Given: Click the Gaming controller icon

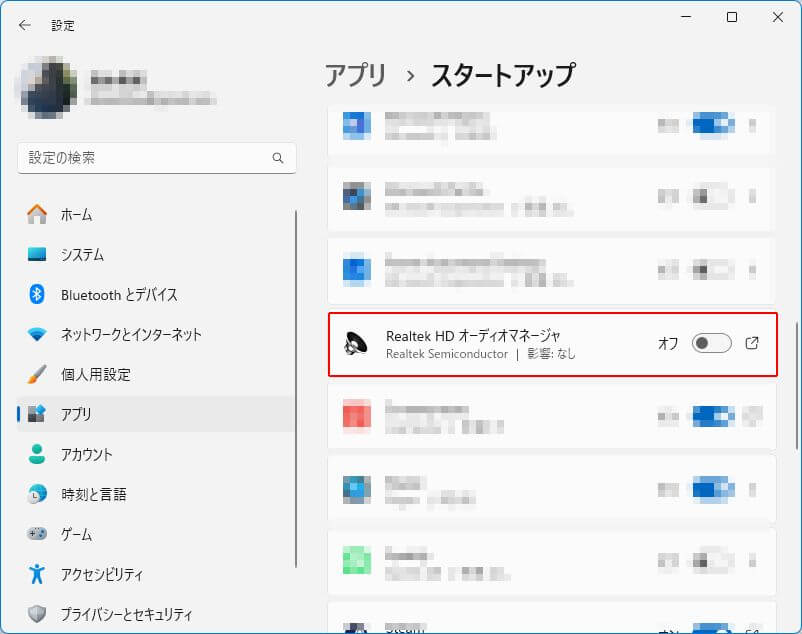Looking at the screenshot, I should 37,534.
